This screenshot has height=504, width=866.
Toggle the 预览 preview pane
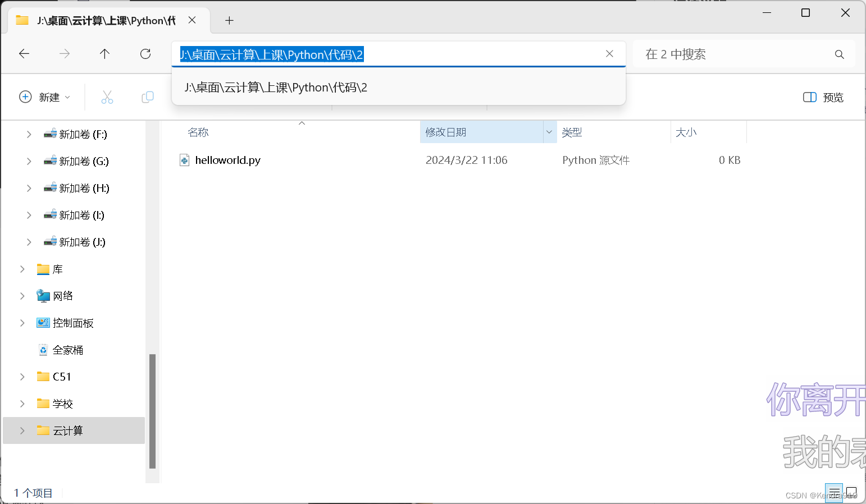(823, 97)
